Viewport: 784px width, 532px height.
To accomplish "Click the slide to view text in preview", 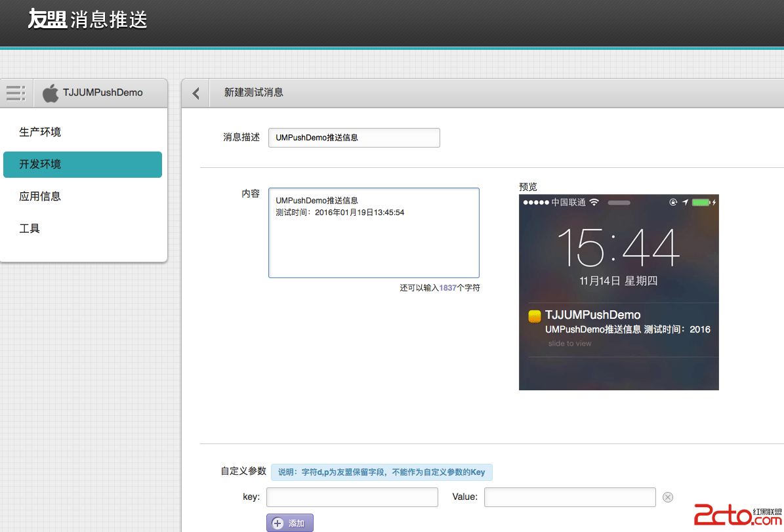I will click(x=569, y=343).
